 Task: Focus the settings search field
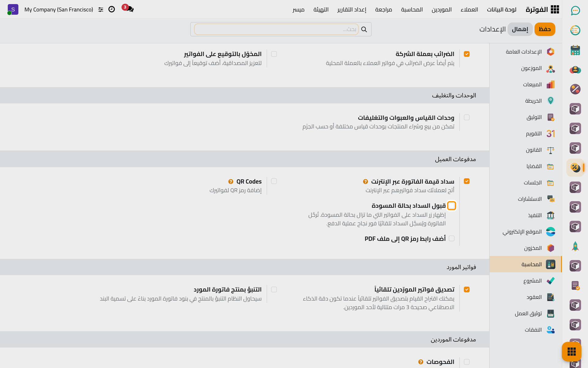coord(276,29)
